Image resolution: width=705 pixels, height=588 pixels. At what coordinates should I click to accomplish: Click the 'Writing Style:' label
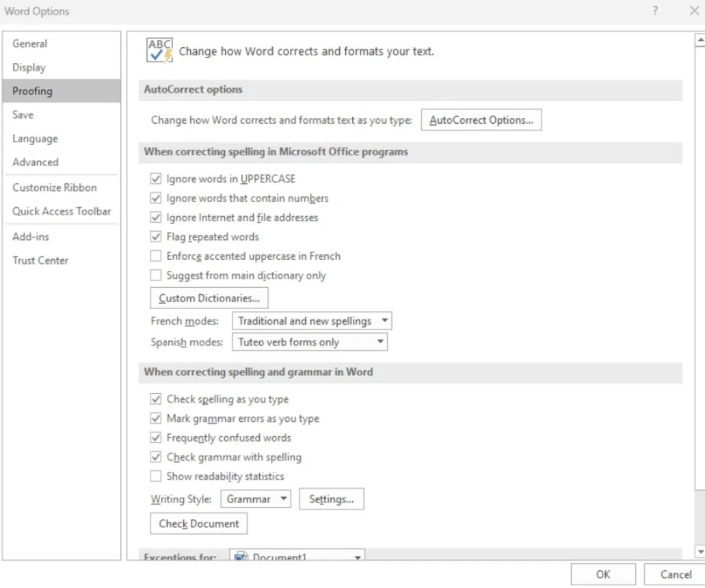(181, 499)
